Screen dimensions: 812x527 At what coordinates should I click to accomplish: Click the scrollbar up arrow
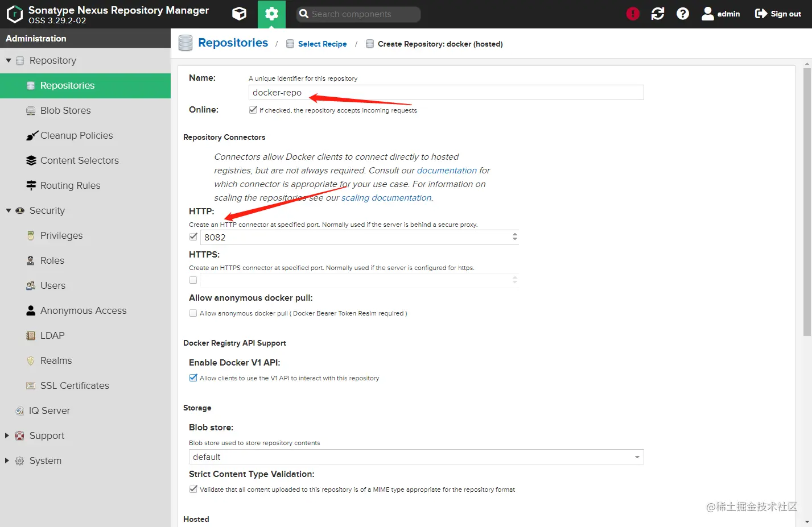807,64
